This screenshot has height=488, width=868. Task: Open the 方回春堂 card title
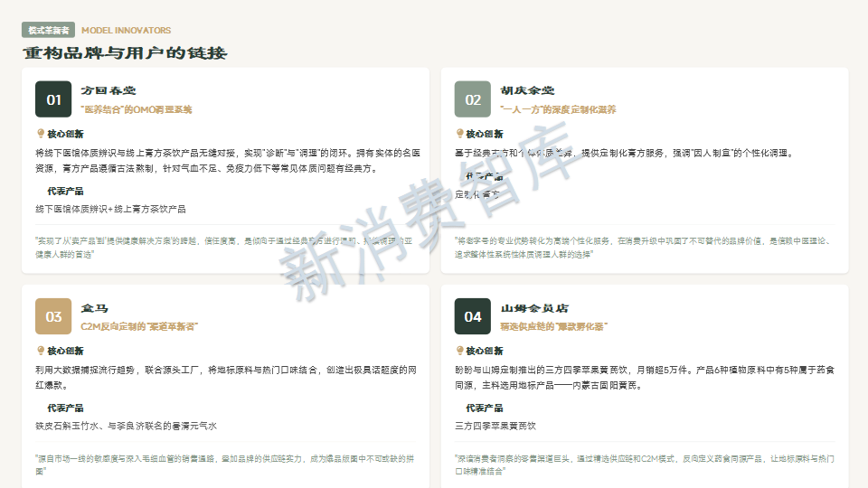pyautogui.click(x=108, y=90)
